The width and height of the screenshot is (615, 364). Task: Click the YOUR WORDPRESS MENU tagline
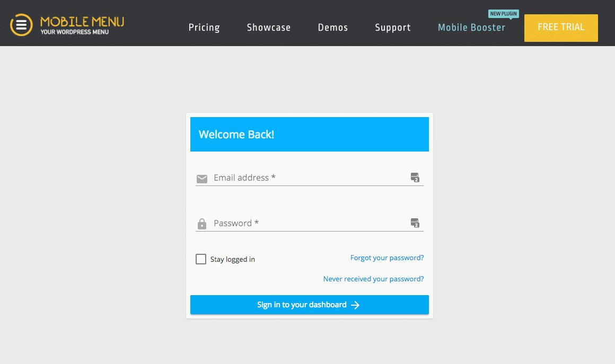coord(75,32)
